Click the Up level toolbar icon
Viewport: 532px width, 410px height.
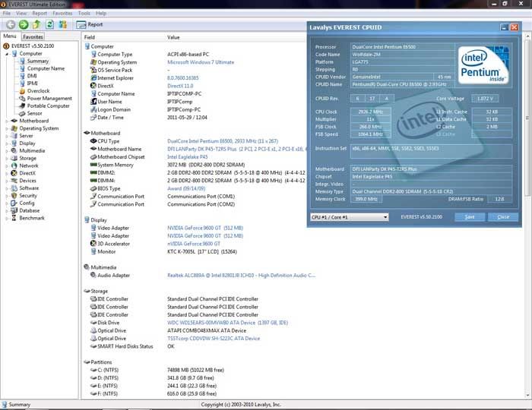click(36, 24)
